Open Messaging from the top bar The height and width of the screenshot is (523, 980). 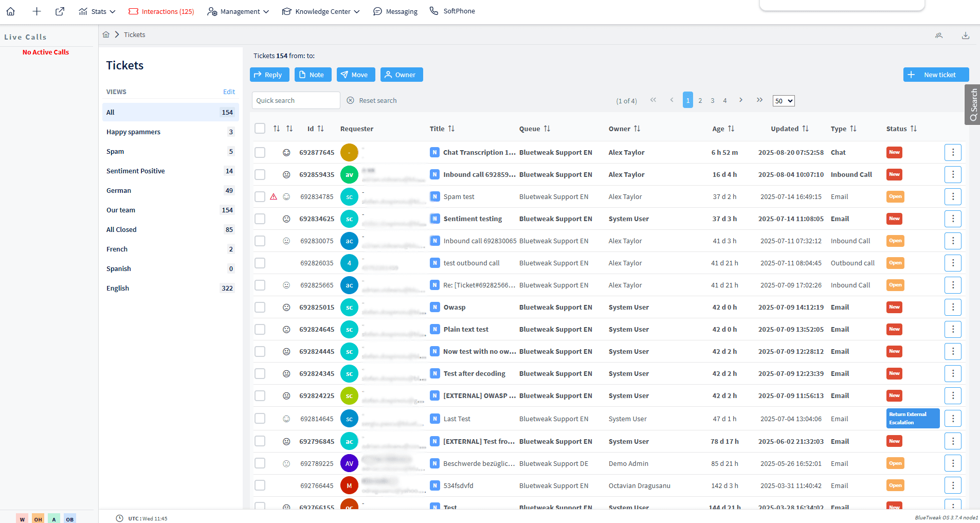point(395,11)
